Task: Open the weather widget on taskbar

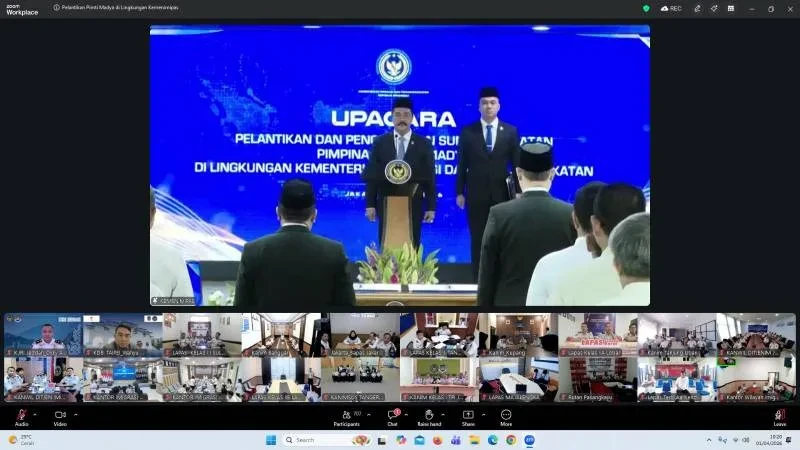Action: pyautogui.click(x=20, y=440)
